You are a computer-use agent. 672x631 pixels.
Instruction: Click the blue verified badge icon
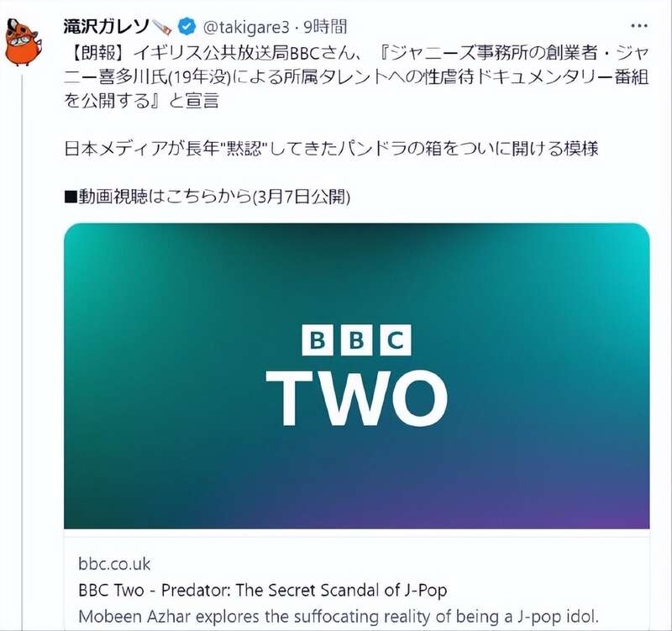(186, 27)
